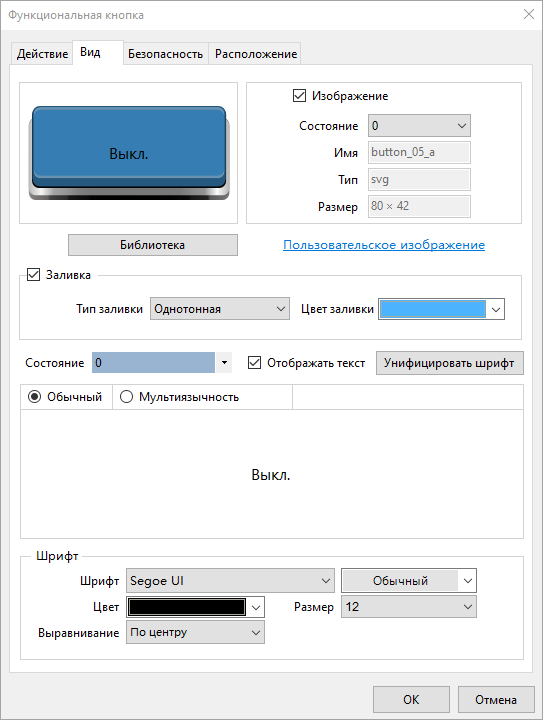The width and height of the screenshot is (543, 720).
Task: Open the Выравнивание По центру dropdown
Action: tap(195, 632)
